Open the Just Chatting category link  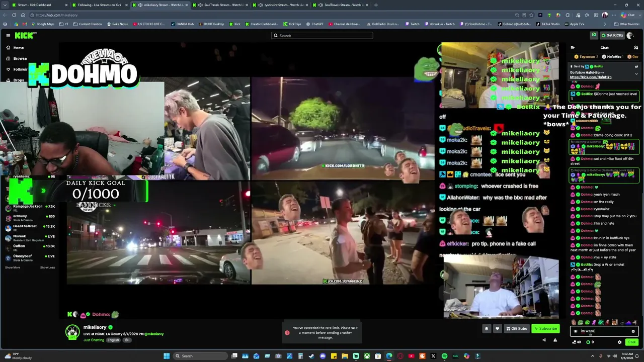(94, 340)
